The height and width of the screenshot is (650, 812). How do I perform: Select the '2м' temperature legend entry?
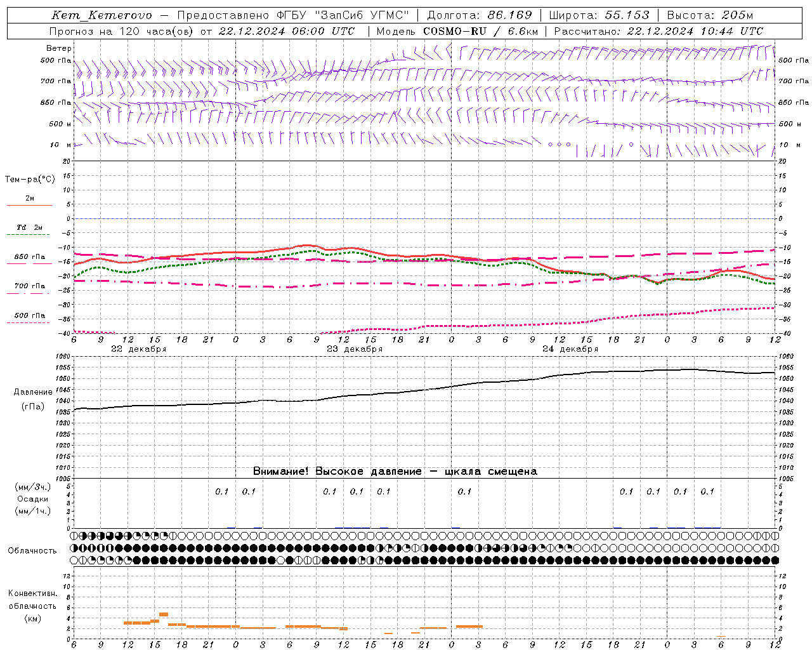(x=30, y=198)
